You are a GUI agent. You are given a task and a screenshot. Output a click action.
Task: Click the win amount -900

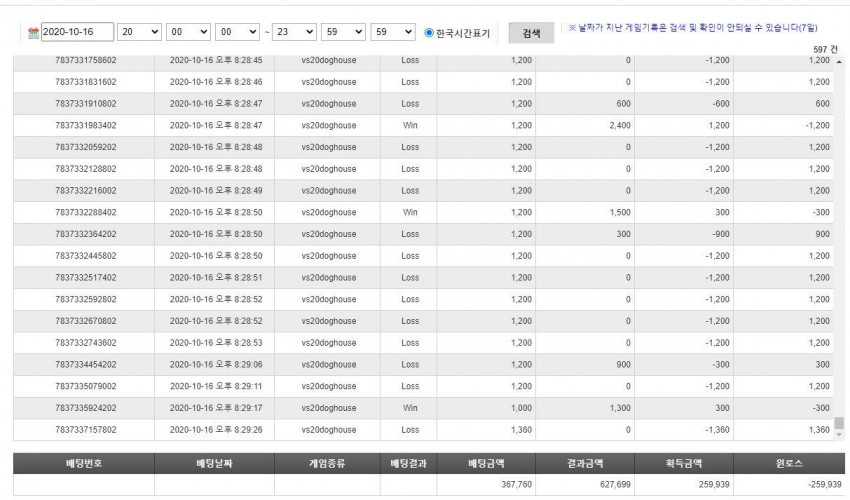coord(720,234)
